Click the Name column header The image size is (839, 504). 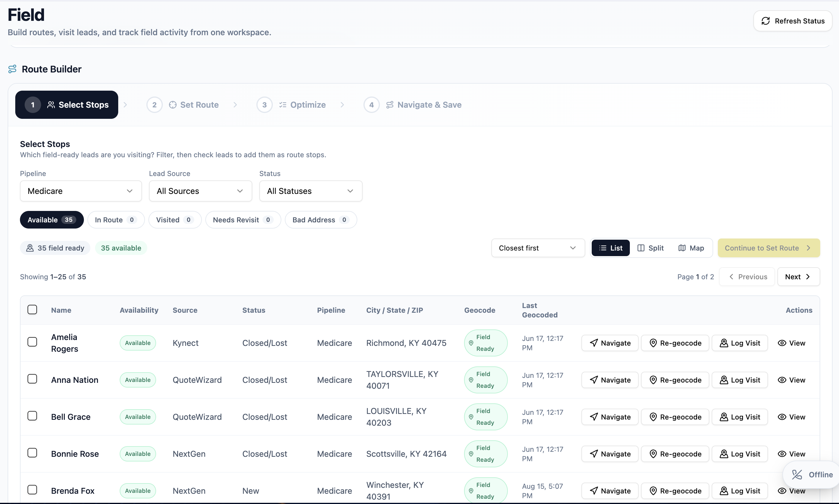(61, 310)
